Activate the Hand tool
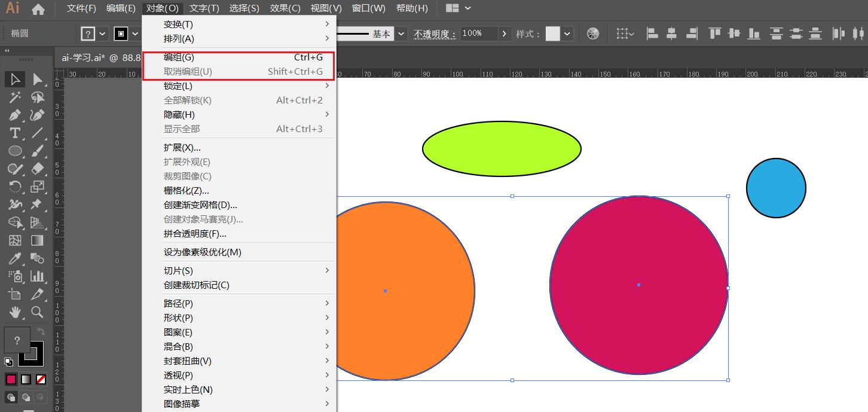 tap(16, 312)
